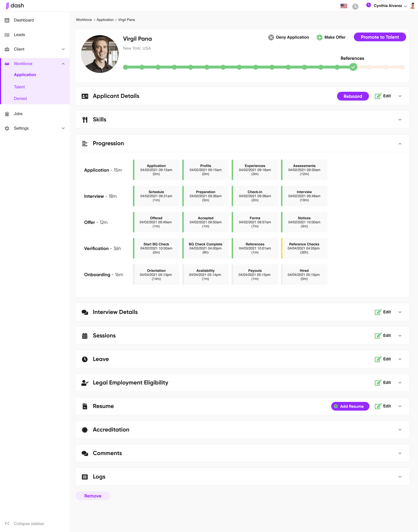Image resolution: width=418 pixels, height=532 pixels.
Task: Click the Add Resume button
Action: (350, 406)
